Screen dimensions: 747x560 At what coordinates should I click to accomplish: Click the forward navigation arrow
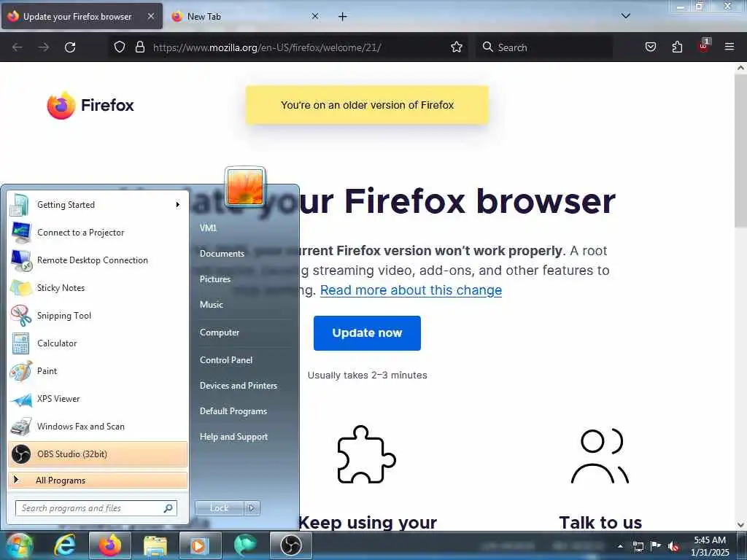click(x=43, y=47)
